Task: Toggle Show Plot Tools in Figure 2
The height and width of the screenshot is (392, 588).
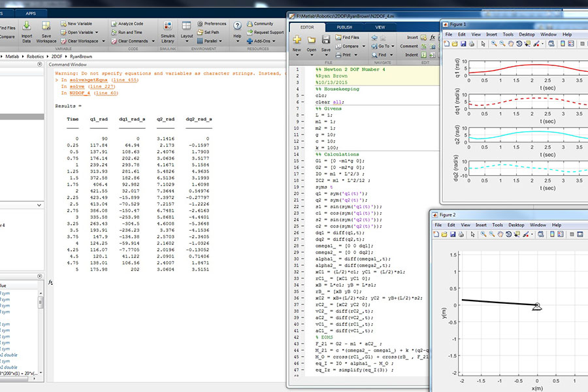Action: click(x=580, y=235)
